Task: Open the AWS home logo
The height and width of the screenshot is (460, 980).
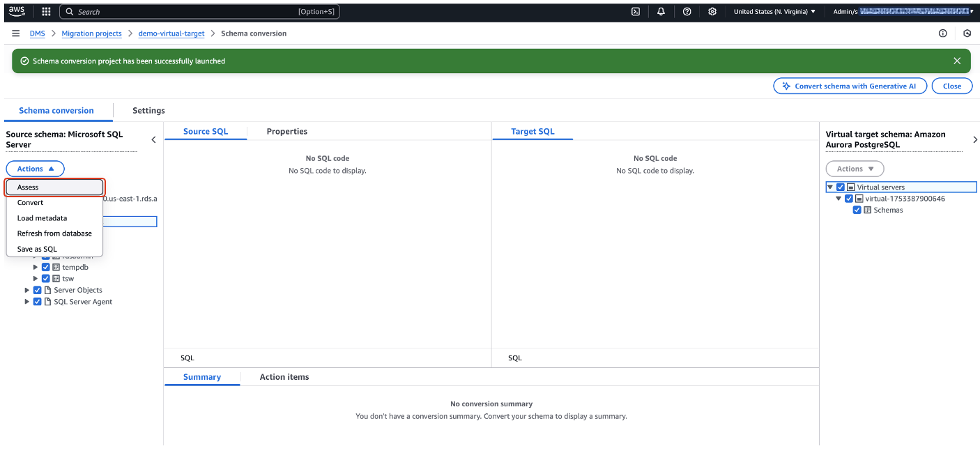Action: tap(17, 11)
